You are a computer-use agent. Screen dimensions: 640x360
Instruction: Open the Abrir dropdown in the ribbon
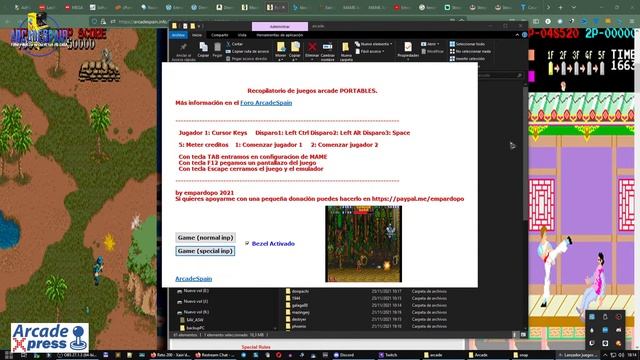coord(430,44)
